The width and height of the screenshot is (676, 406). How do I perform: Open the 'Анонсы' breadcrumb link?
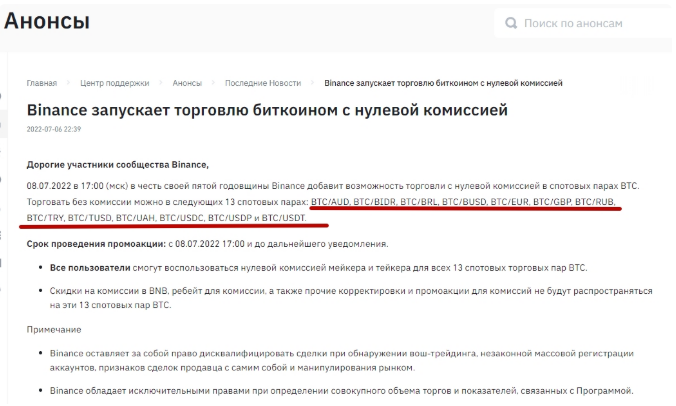pos(187,83)
